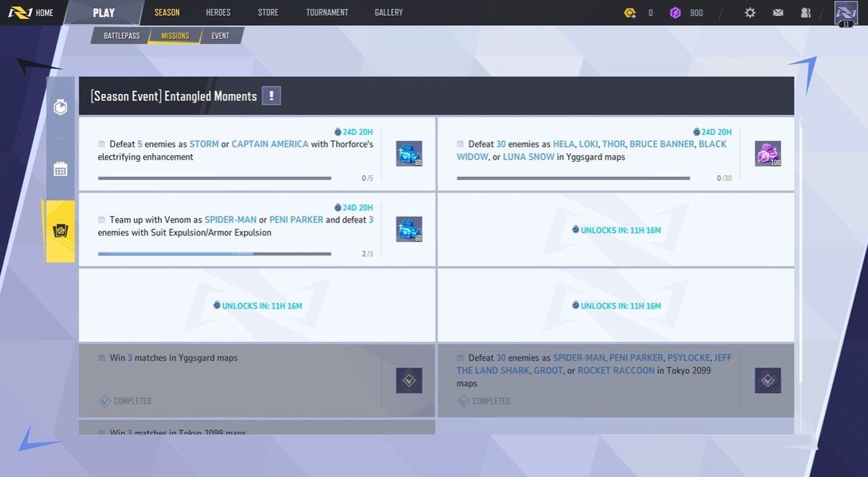Viewport: 868px width, 477px height.
Task: Click the Marvel Rivals HOME logo
Action: (x=31, y=13)
